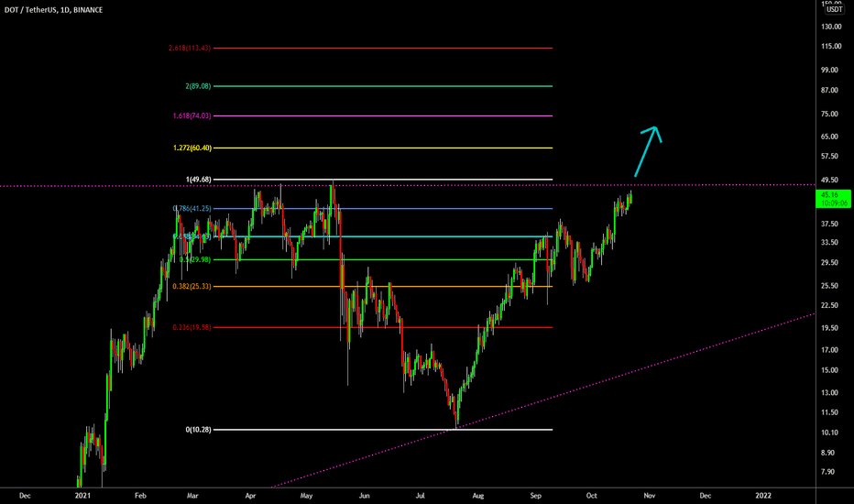
Task: Click the 29.50 price axis label
Action: pyautogui.click(x=829, y=262)
